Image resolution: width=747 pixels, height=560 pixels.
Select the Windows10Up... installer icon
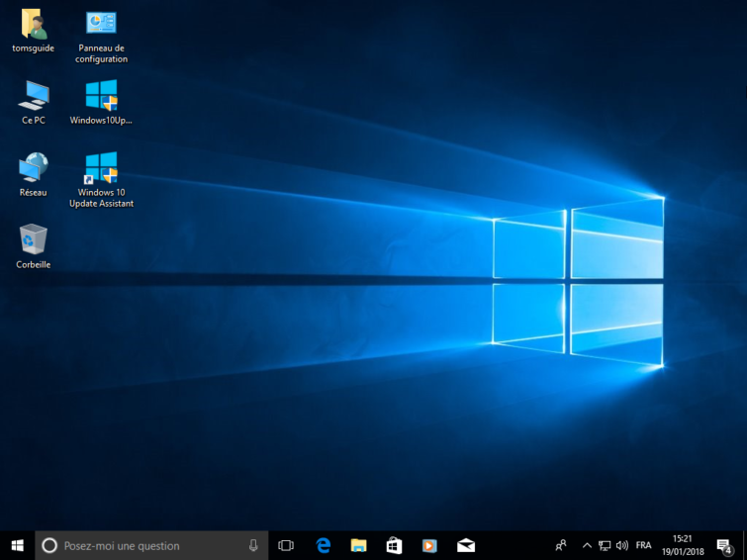point(101,103)
